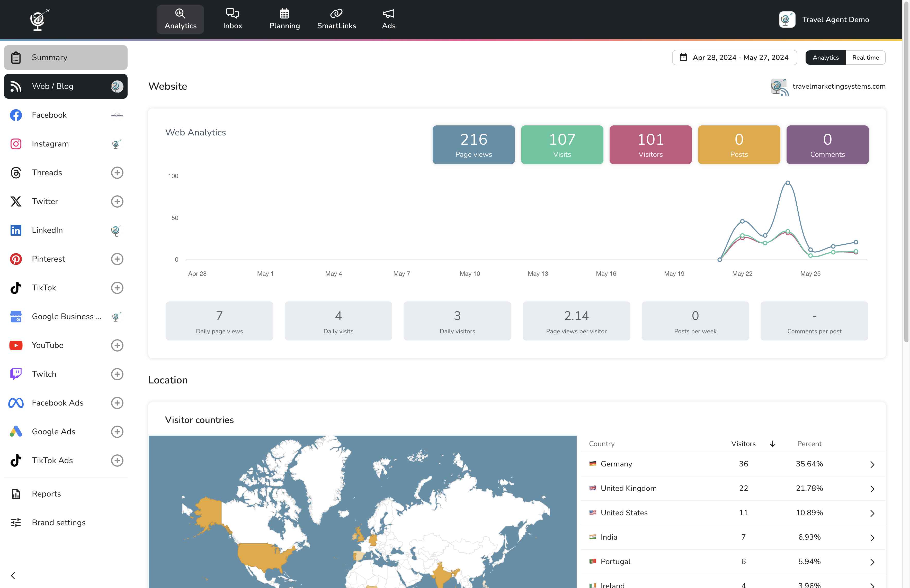Toggle the Comments series card
Image resolution: width=910 pixels, height=588 pixels.
point(827,145)
